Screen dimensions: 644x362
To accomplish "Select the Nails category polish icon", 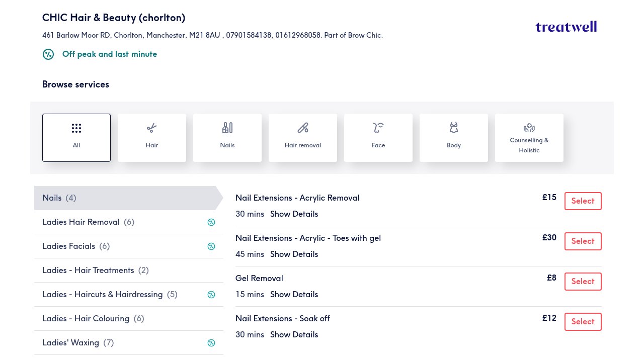I will [227, 128].
